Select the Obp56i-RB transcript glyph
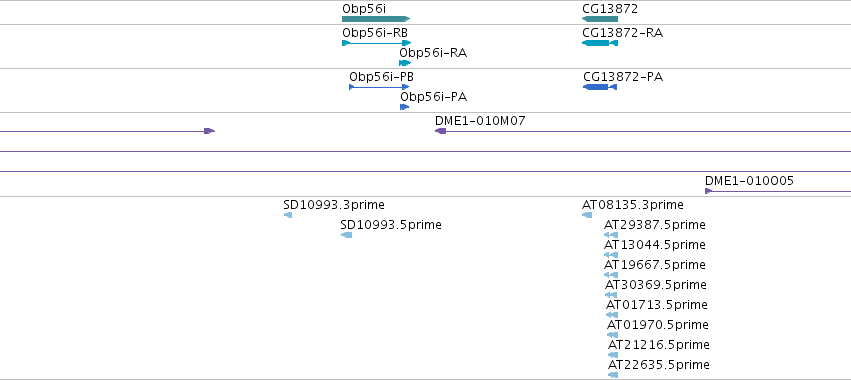 377,43
